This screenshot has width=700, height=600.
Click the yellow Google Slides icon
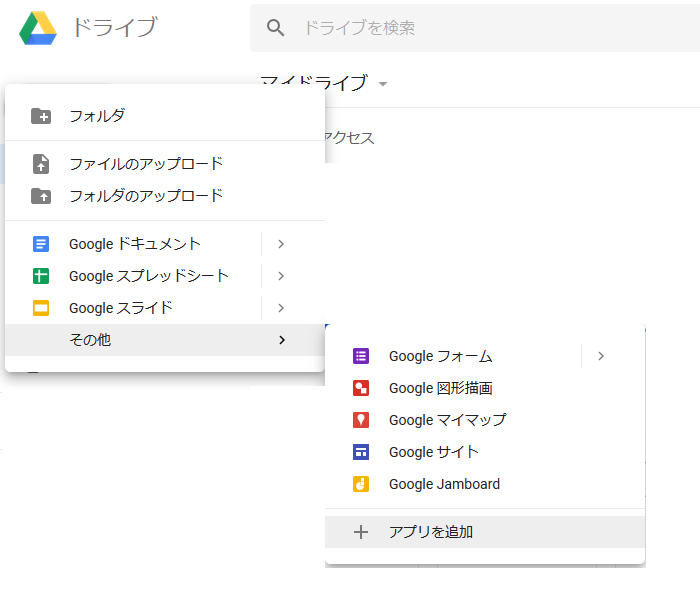tap(41, 308)
